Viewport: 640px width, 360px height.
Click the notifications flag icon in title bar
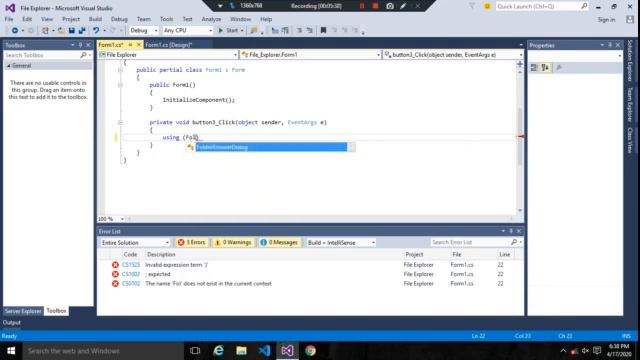click(x=472, y=6)
